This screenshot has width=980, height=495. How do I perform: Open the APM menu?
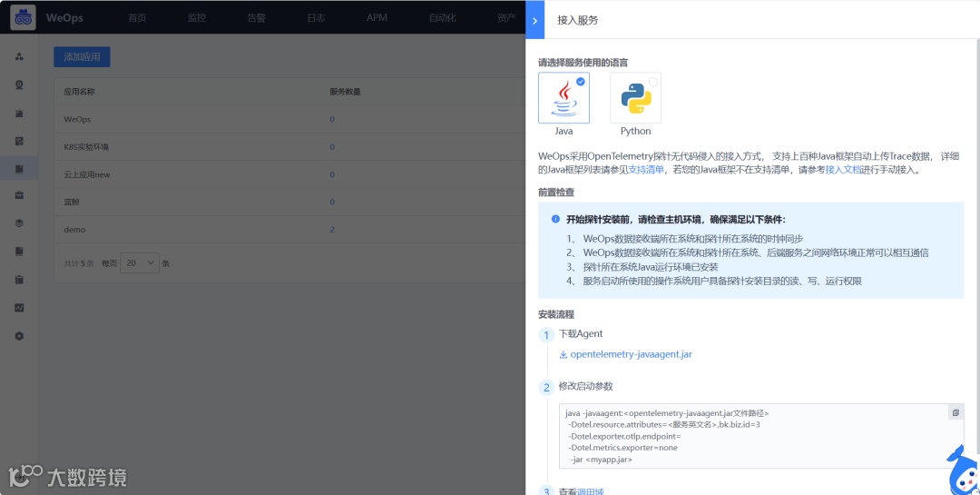[377, 17]
